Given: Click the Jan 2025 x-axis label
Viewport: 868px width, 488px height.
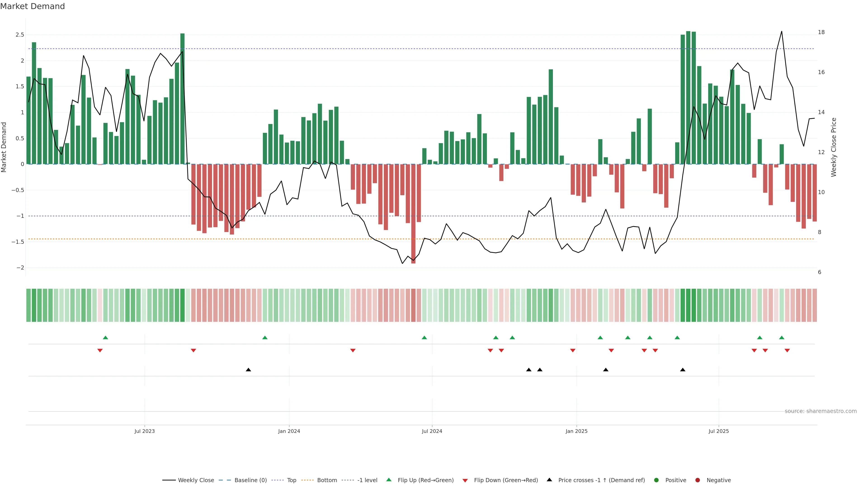Looking at the screenshot, I should tap(577, 431).
